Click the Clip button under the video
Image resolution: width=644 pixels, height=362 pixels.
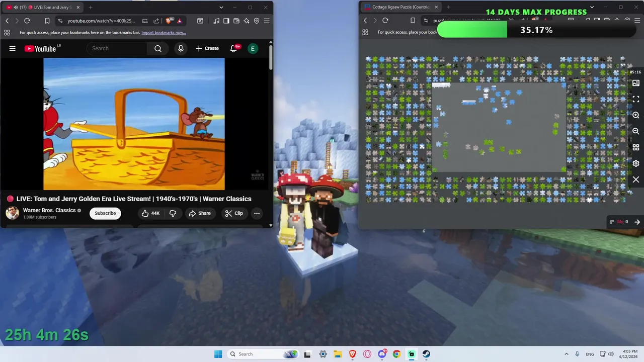click(x=234, y=213)
